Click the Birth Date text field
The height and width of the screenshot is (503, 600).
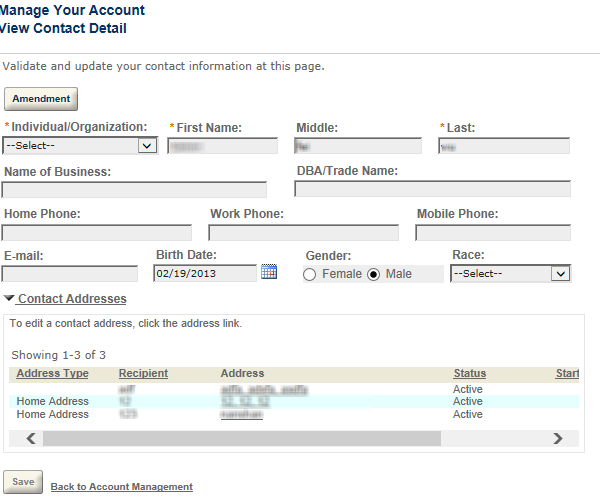pos(205,273)
